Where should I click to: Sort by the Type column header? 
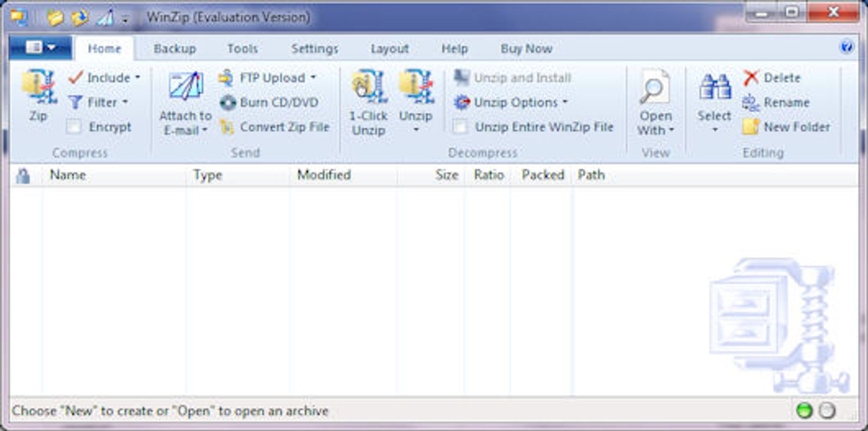(x=207, y=175)
